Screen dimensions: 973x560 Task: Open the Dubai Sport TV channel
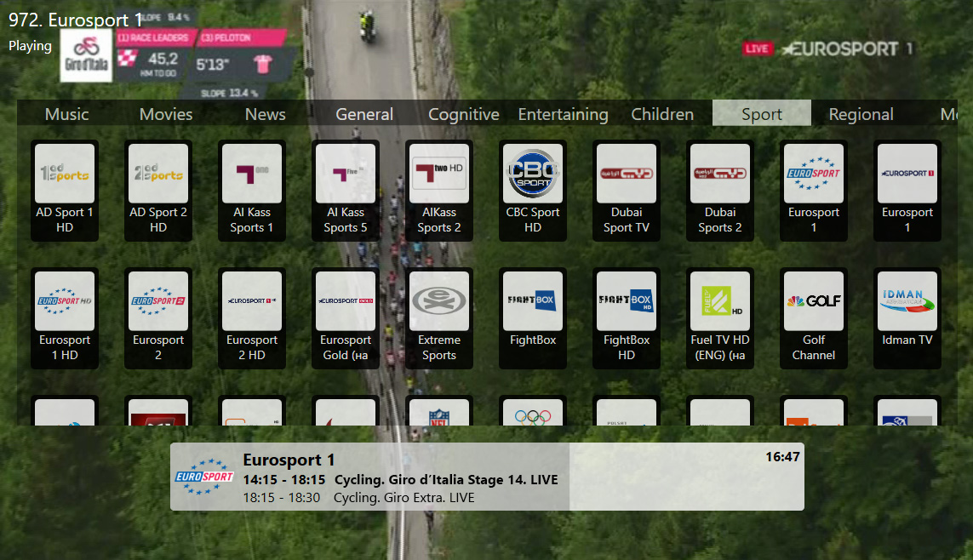point(627,191)
